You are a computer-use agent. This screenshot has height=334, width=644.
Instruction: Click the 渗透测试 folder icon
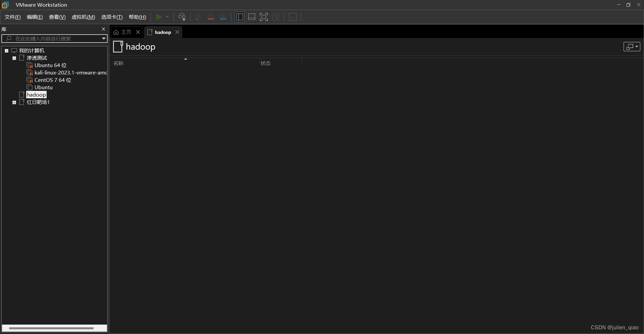22,58
